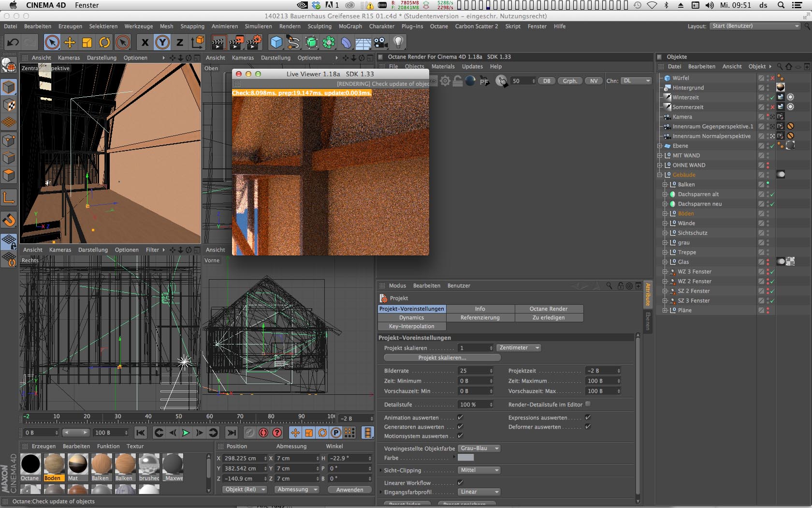Viewport: 812px width, 508px height.
Task: Click the DB button in Octane toolbar
Action: coord(547,81)
